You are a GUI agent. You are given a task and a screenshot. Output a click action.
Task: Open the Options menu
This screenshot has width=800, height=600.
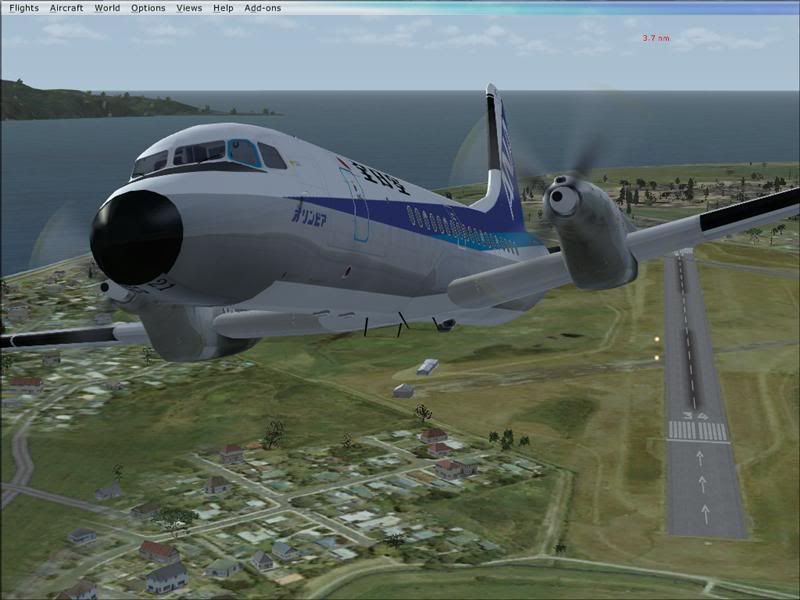point(148,8)
